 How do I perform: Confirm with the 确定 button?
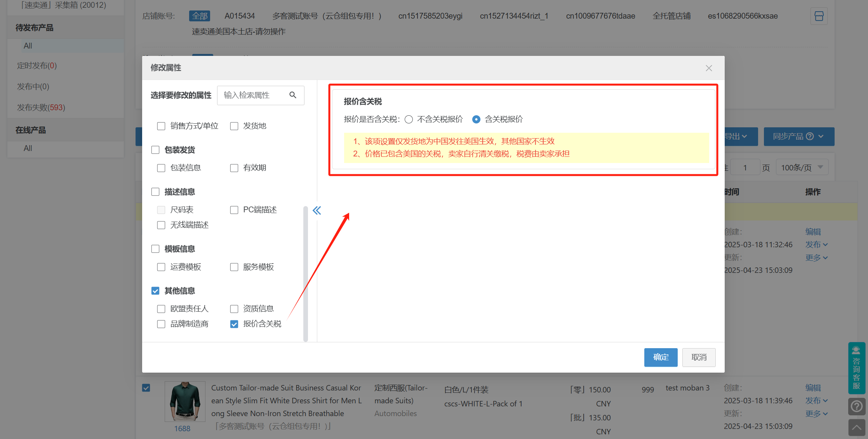pyautogui.click(x=661, y=357)
